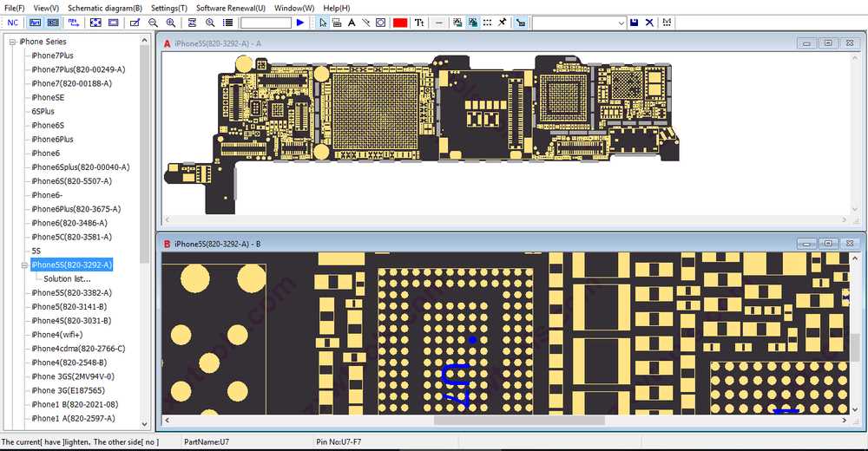Select iPhone6S(820-5507-A) in the tree
The image size is (868, 451).
point(71,181)
